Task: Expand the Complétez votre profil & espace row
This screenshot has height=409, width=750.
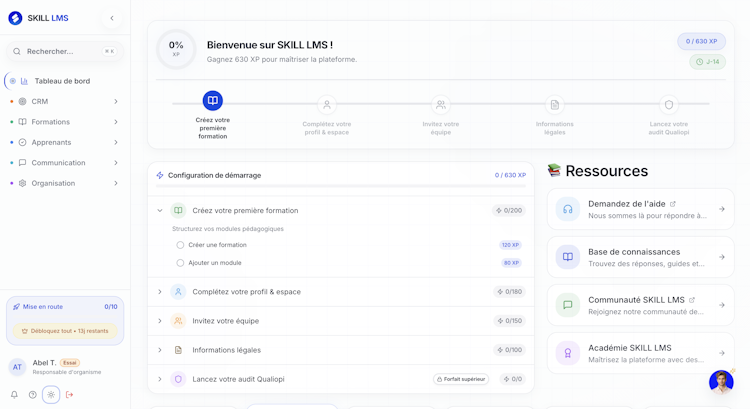Action: click(160, 292)
